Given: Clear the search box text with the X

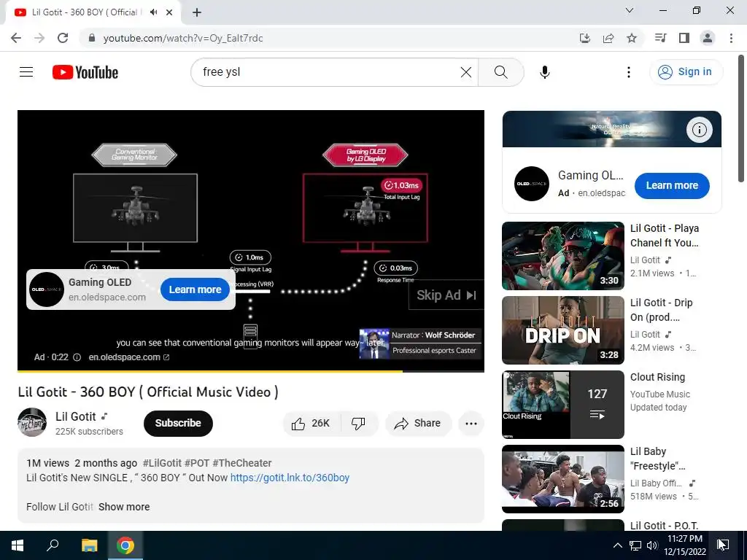Looking at the screenshot, I should pyautogui.click(x=466, y=72).
